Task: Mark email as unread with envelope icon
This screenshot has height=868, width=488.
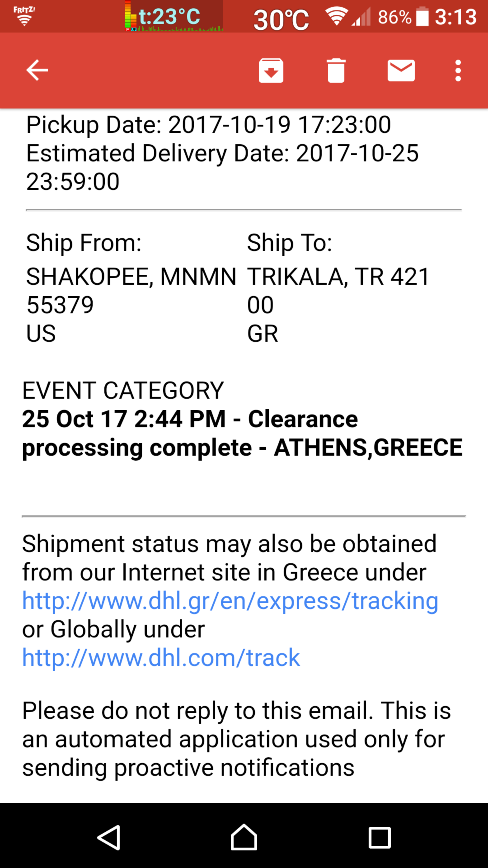Action: [401, 71]
